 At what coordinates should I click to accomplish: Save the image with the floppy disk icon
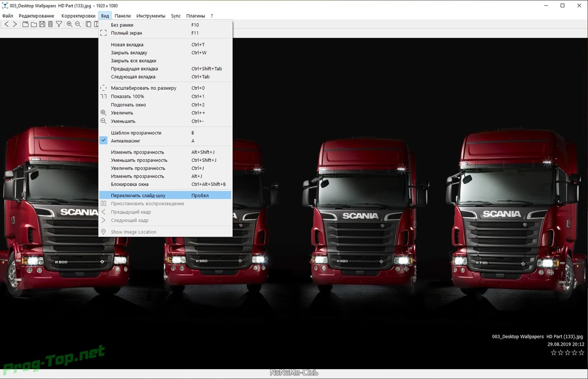[42, 24]
